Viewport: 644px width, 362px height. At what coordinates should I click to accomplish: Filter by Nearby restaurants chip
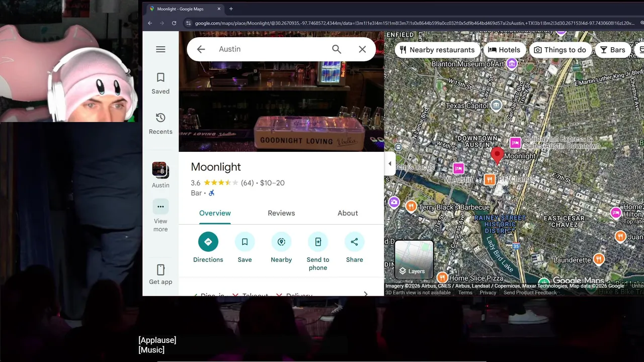click(x=437, y=50)
